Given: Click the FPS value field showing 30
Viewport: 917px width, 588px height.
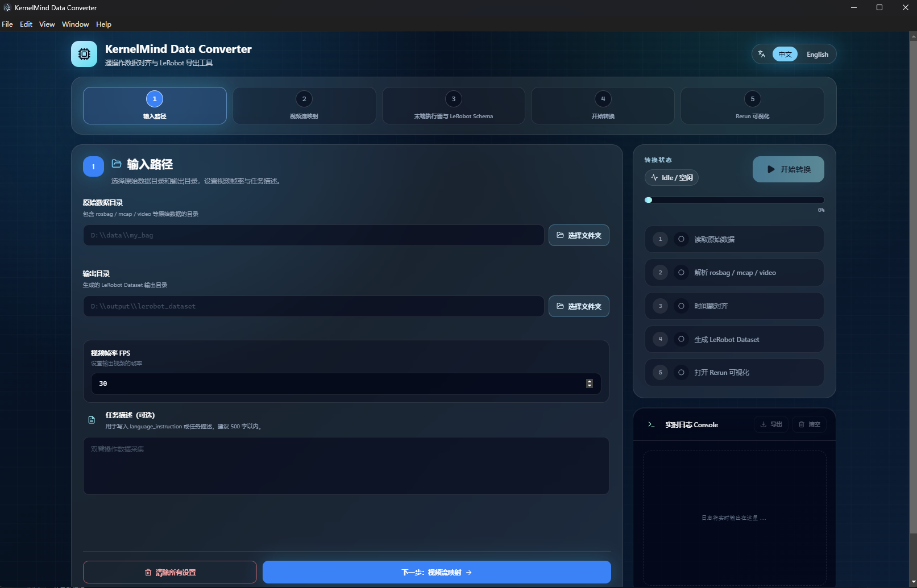Looking at the screenshot, I should tap(346, 383).
